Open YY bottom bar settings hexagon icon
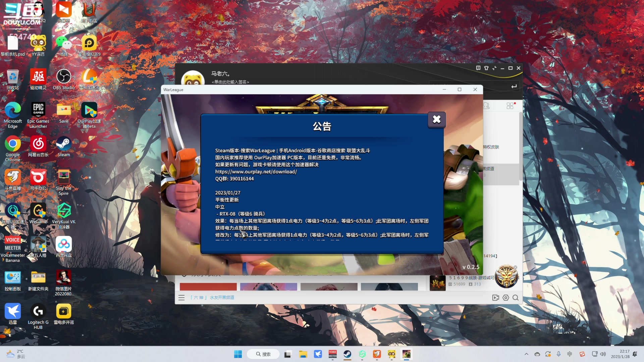Screen dimensions: 644x362 [x=506, y=298]
